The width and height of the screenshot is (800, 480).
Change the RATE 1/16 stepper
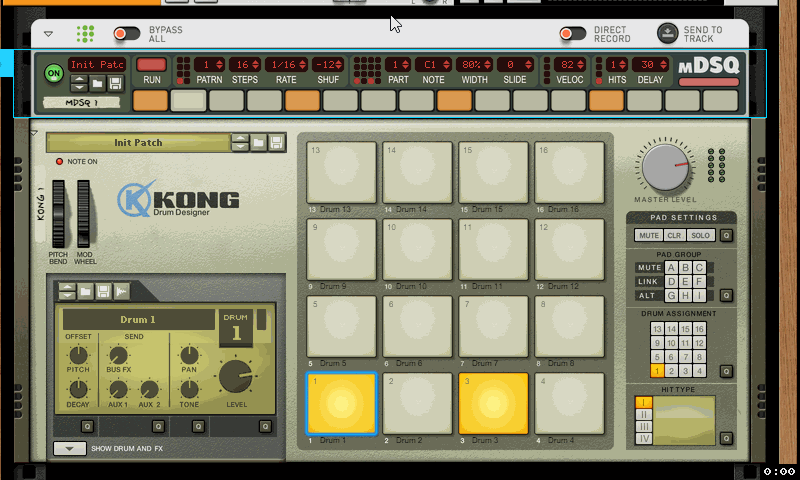[x=303, y=65]
